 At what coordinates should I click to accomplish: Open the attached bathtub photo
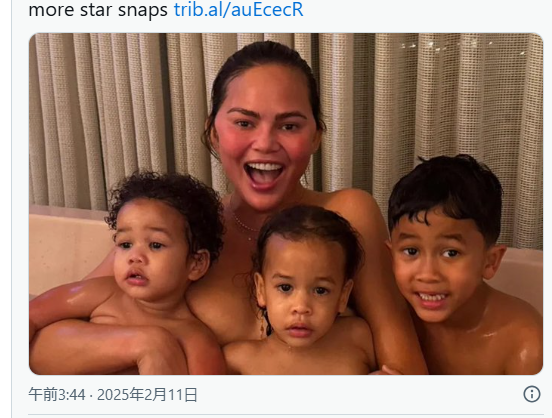286,204
